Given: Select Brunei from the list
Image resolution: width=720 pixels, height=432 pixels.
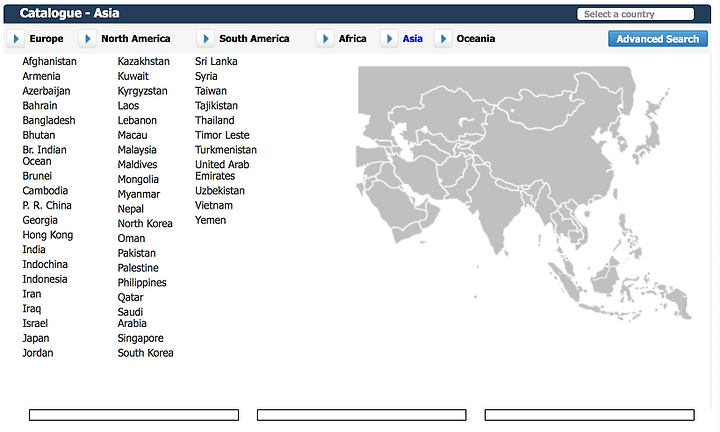Looking at the screenshot, I should (x=37, y=176).
